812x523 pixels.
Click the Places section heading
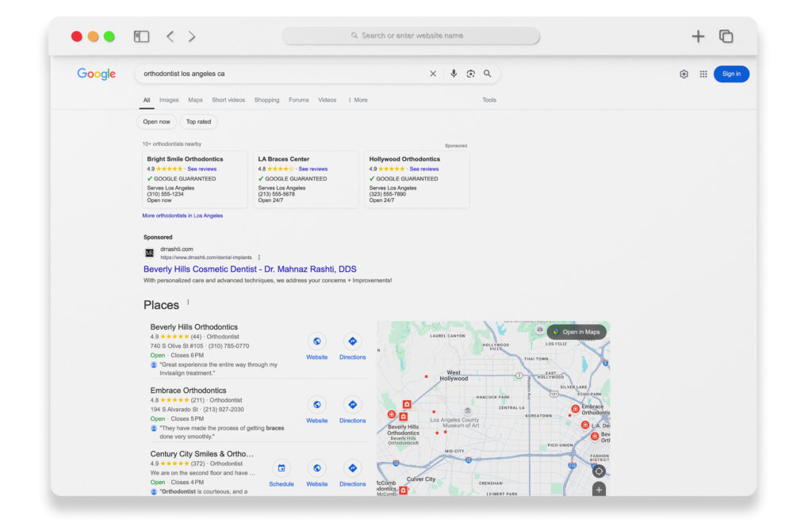pyautogui.click(x=161, y=305)
